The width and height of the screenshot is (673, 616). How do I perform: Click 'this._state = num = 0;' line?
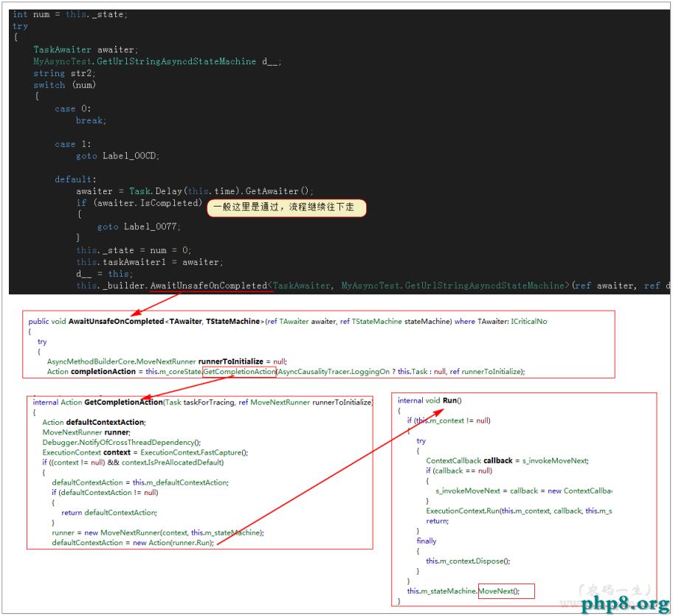(134, 250)
